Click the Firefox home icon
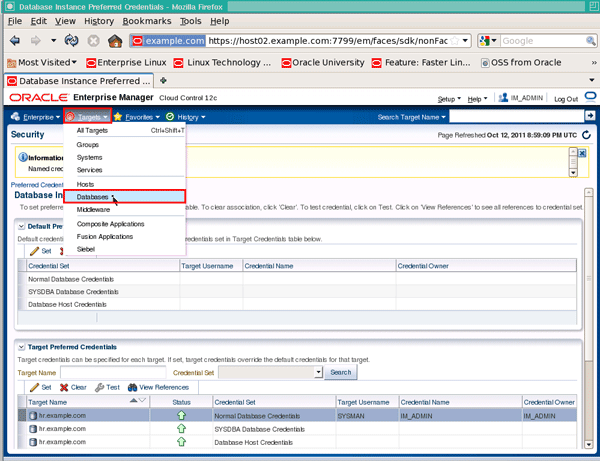 [116, 41]
